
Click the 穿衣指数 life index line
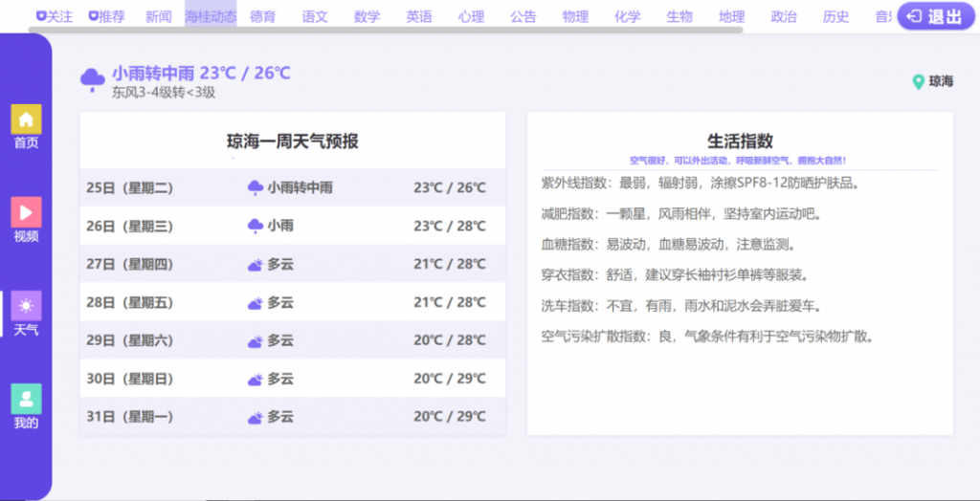click(677, 274)
